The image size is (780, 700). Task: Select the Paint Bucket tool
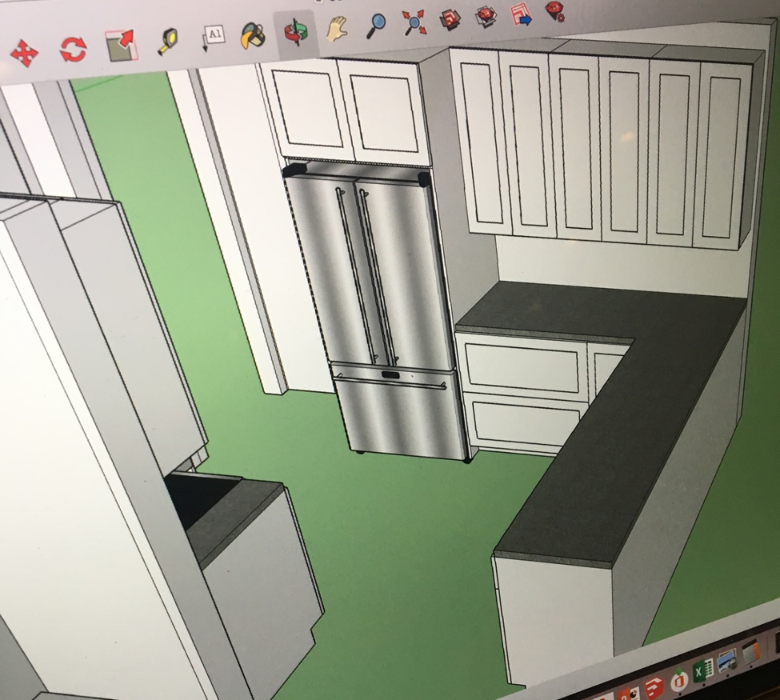253,36
